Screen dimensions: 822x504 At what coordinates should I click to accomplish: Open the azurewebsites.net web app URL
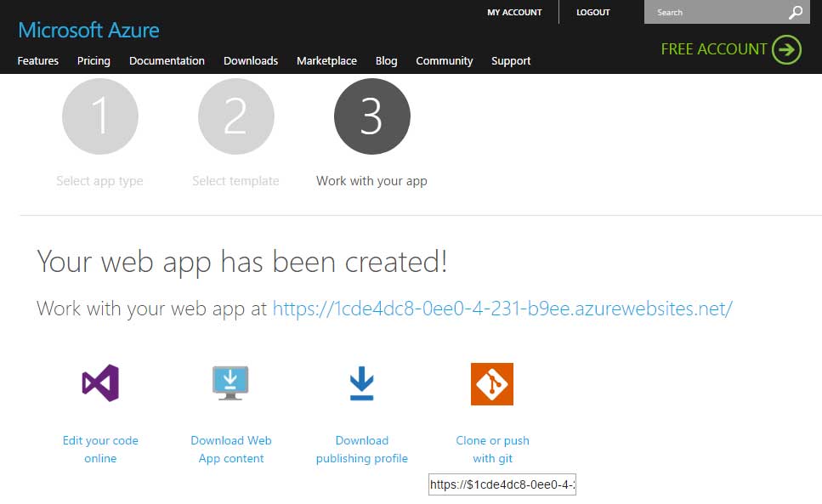(x=502, y=309)
